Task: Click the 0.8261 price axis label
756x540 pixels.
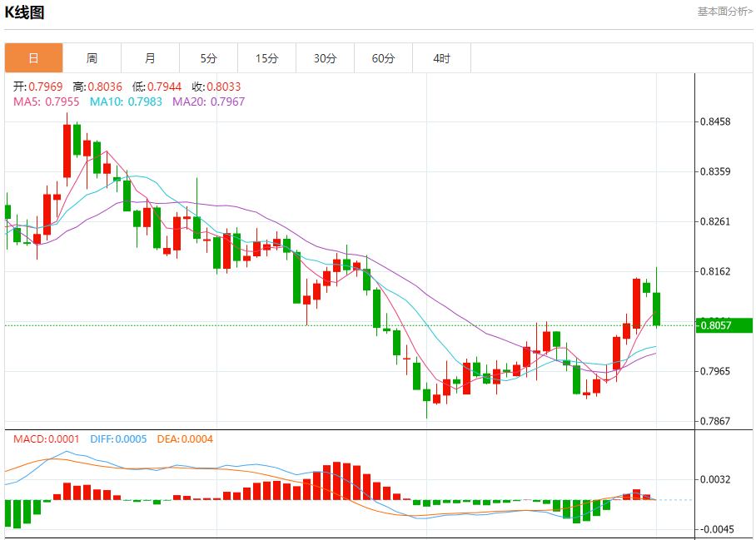Action: tap(715, 221)
